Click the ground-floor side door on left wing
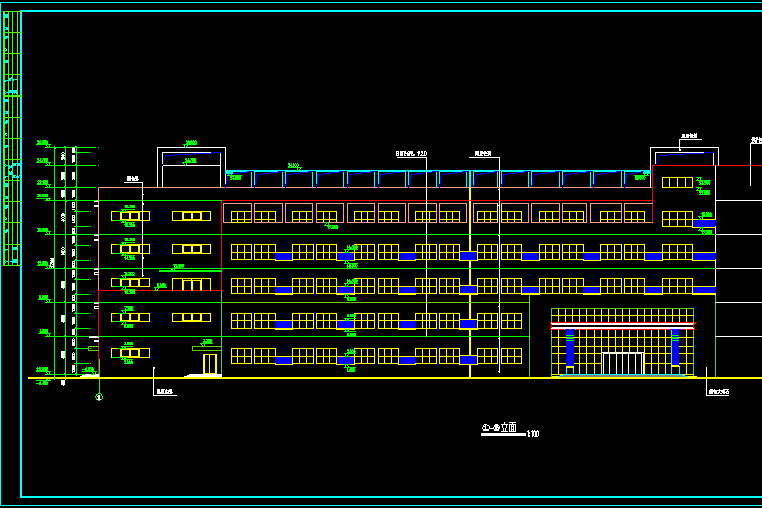 coord(209,364)
